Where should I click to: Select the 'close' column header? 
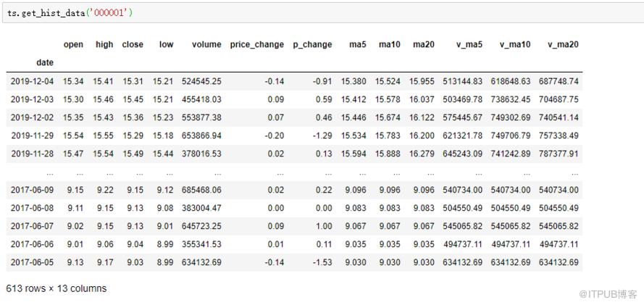click(133, 44)
